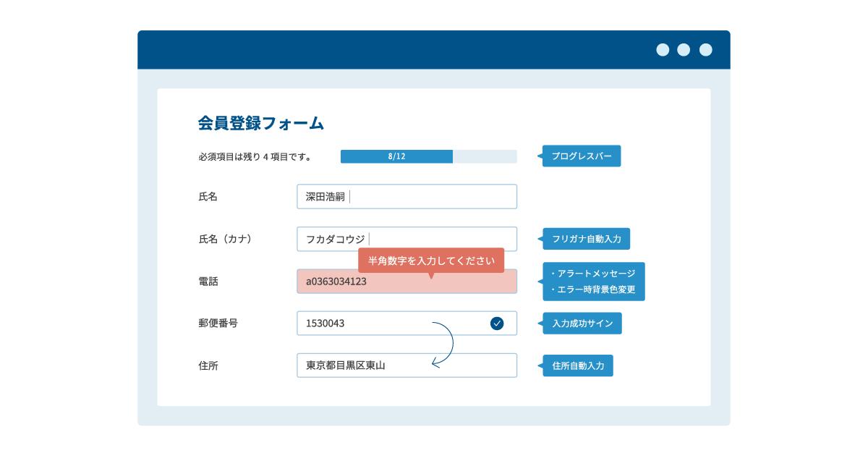This screenshot has width=868, height=456.
Task: Select the 電話 phone field with error
Action: [x=407, y=282]
